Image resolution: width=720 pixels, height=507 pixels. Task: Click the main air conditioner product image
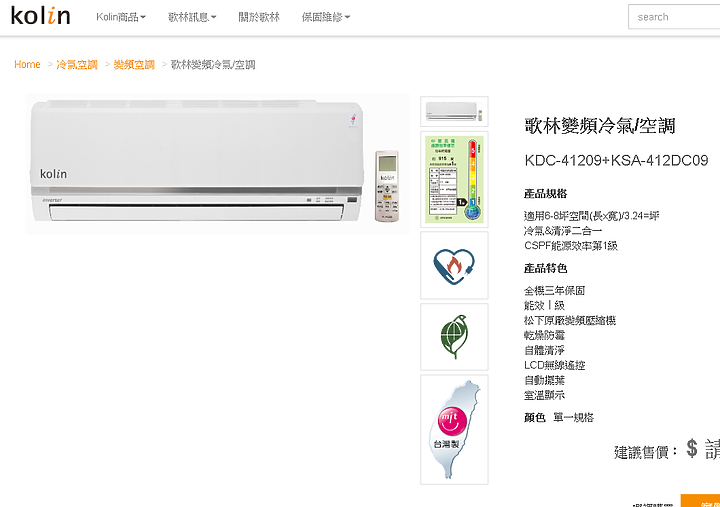pos(217,164)
